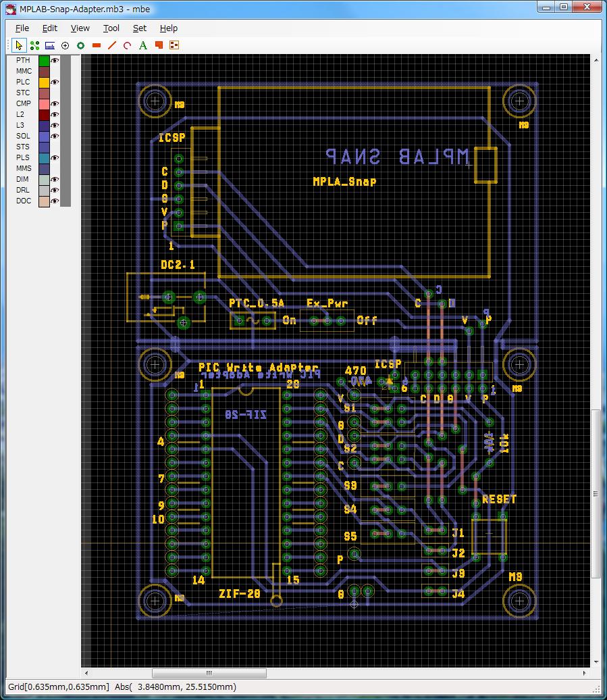The width and height of the screenshot is (607, 700).
Task: Click the vertical scrollbar thumb
Action: pos(596,494)
